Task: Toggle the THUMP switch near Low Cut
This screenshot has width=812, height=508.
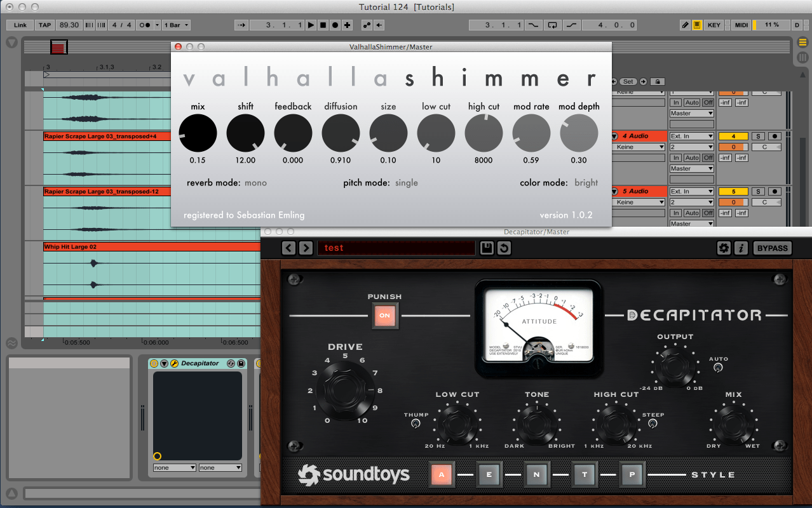Action: (416, 424)
